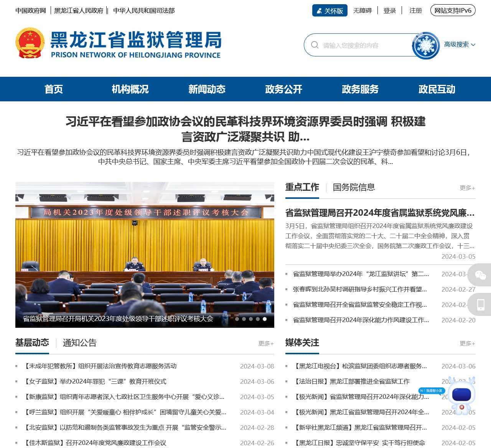This screenshot has width=491, height=448.
Task: Open the 政务公开 navigation menu
Action: [283, 89]
